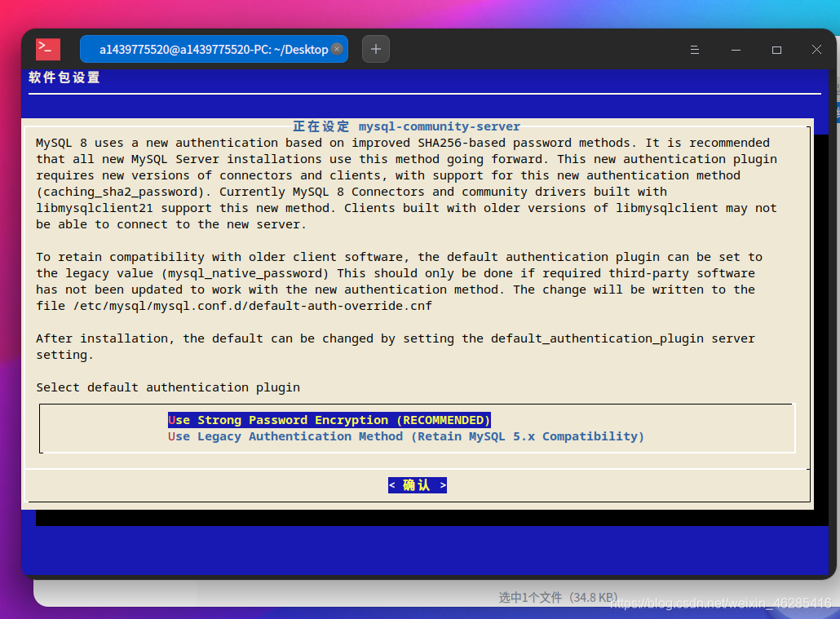Open the terminal hamburger menu

(695, 50)
